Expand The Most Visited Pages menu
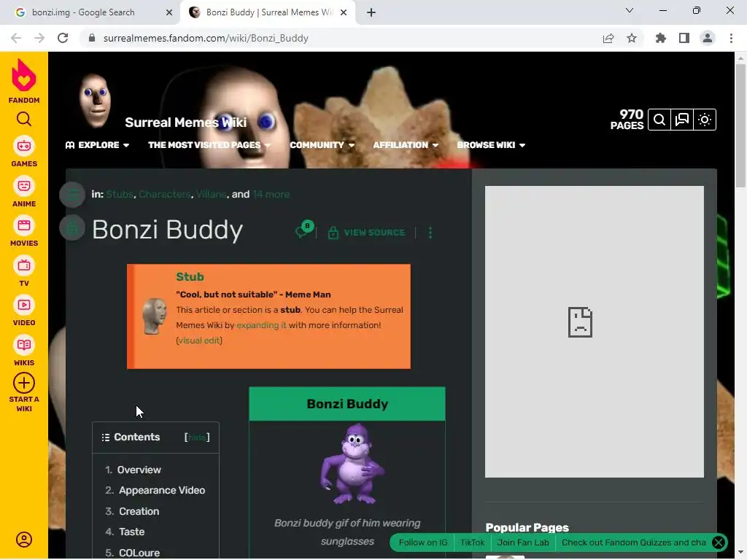This screenshot has width=747, height=560. pos(209,145)
